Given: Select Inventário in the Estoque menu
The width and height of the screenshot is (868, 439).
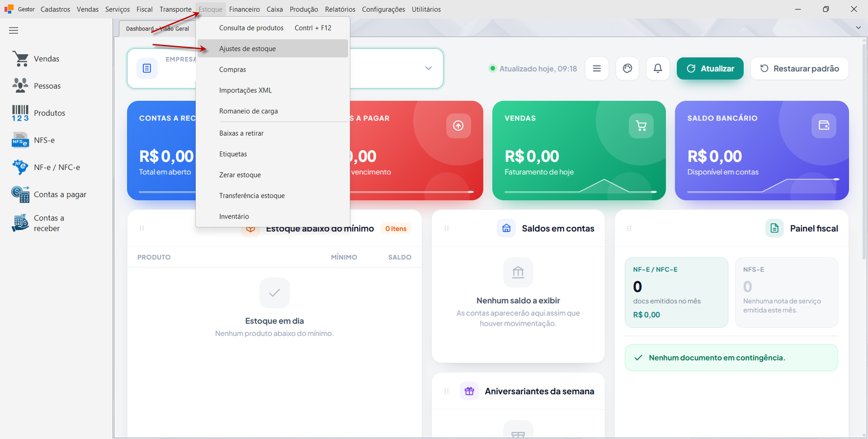Looking at the screenshot, I should coord(273,216).
